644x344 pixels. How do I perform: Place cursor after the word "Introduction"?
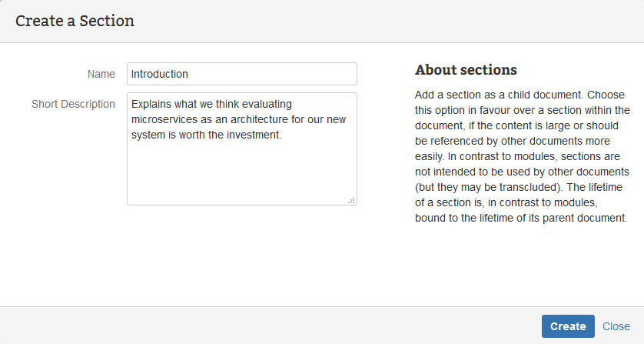pos(190,75)
